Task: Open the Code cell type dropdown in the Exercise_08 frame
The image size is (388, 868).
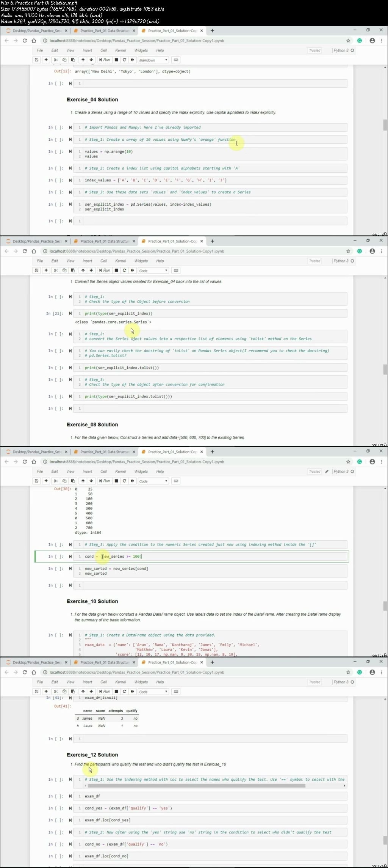Action: point(153,271)
